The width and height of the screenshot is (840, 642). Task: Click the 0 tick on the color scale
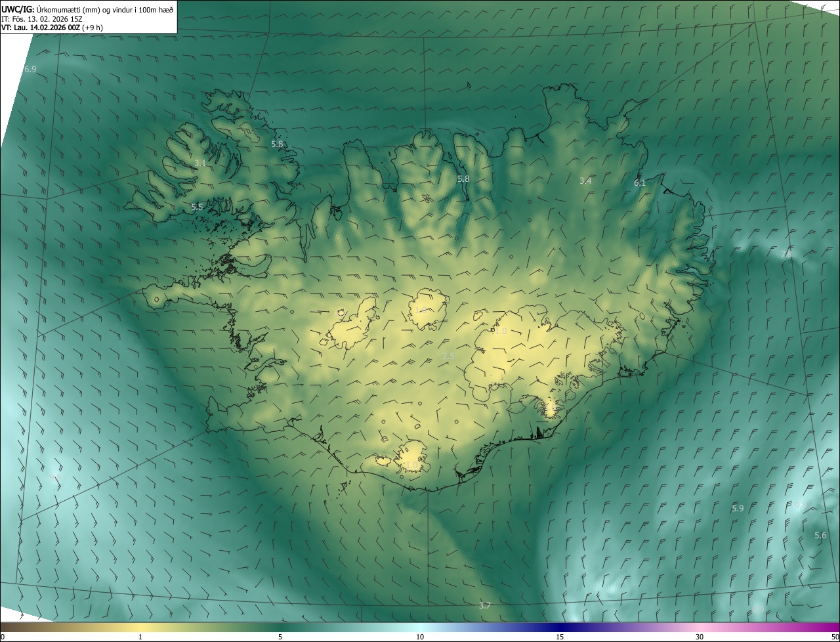pyautogui.click(x=3, y=637)
